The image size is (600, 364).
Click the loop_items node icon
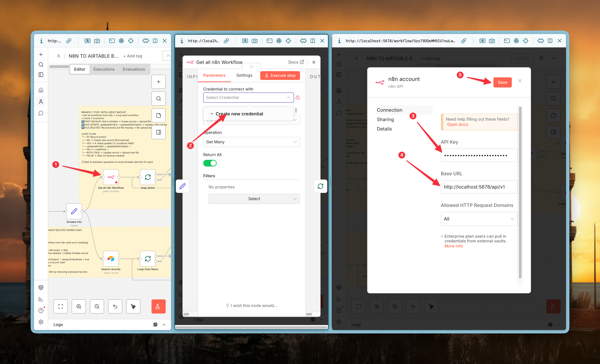[148, 177]
